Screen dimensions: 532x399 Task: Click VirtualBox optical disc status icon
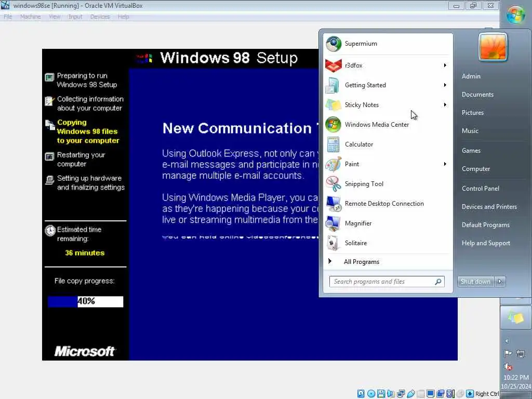(371, 394)
